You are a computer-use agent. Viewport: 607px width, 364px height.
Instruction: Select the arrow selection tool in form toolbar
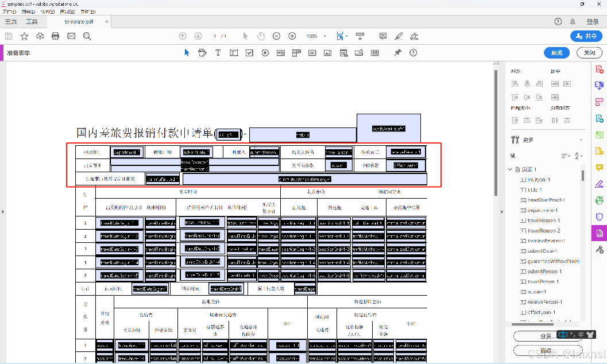click(187, 53)
